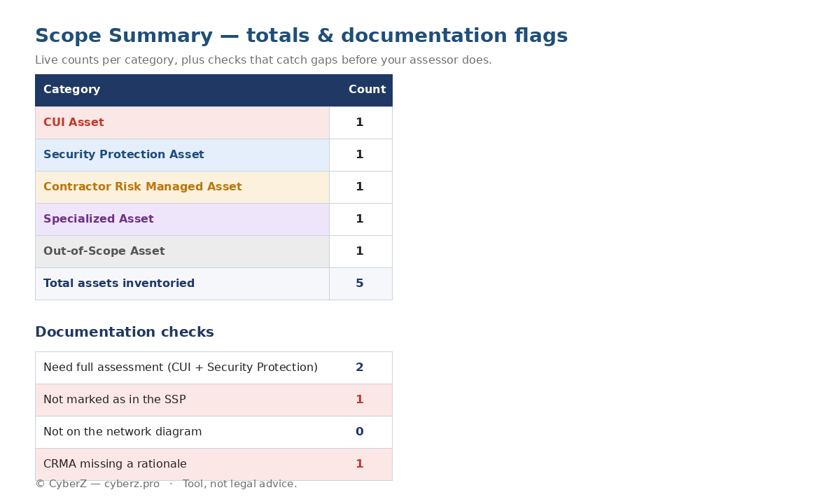Select the Need full assessment row label
The image size is (840, 504).
pyautogui.click(x=182, y=367)
